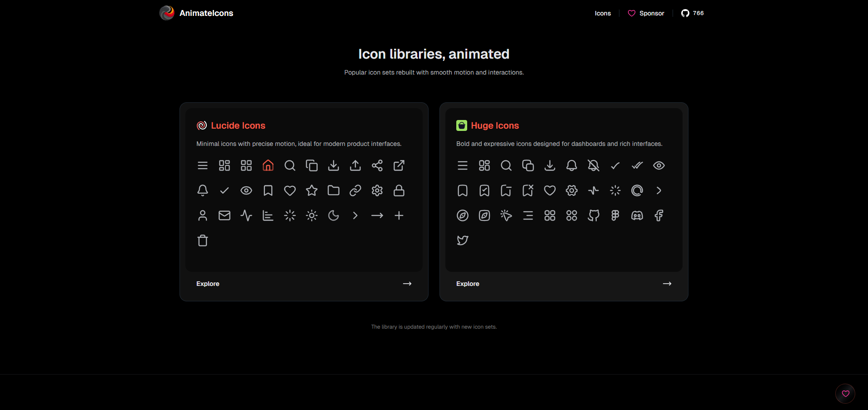Open the Icons navigation menu item
The image size is (868, 410).
(603, 13)
